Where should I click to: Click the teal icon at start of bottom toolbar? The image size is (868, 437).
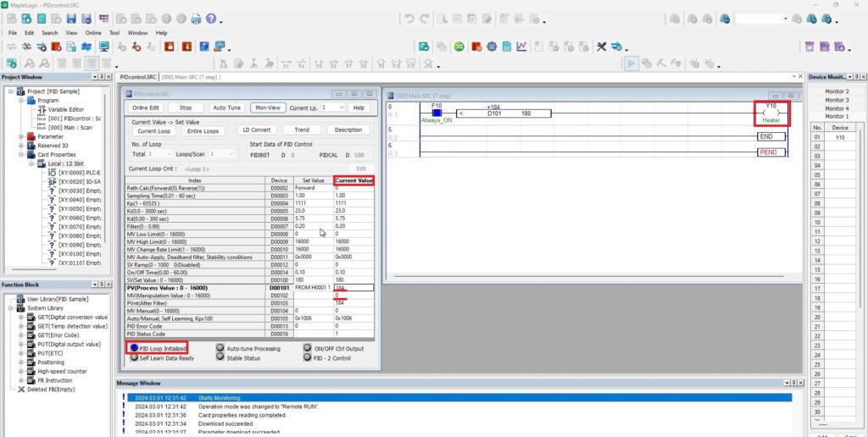(11, 63)
